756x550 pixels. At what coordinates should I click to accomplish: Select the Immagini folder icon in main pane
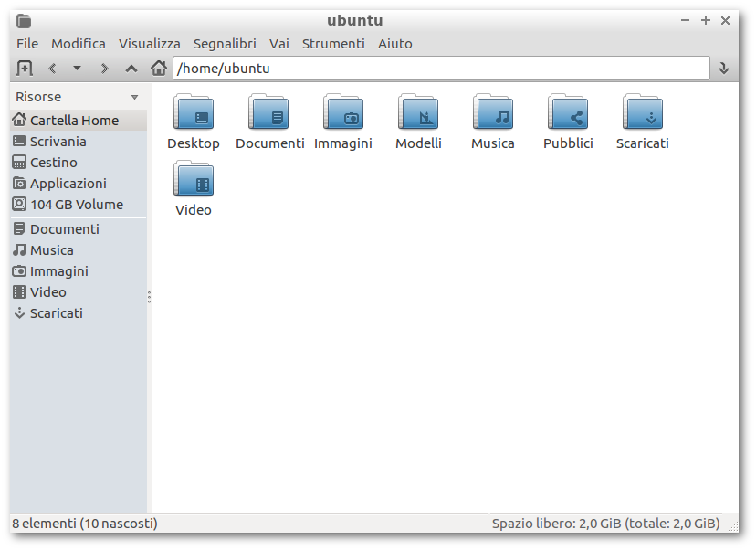coord(343,112)
